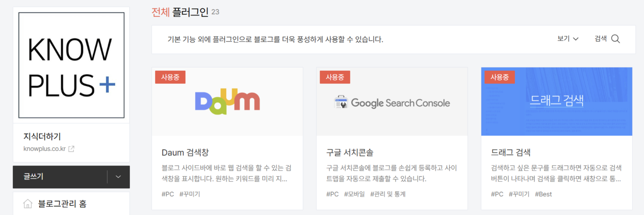This screenshot has height=215, width=644.
Task: Click the plugin count 23
Action: 215,12
